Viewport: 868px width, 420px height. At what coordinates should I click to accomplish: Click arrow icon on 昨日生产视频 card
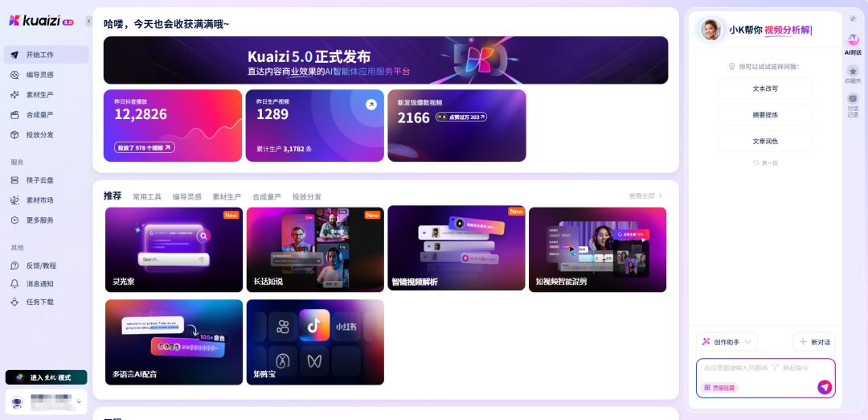pos(371,105)
